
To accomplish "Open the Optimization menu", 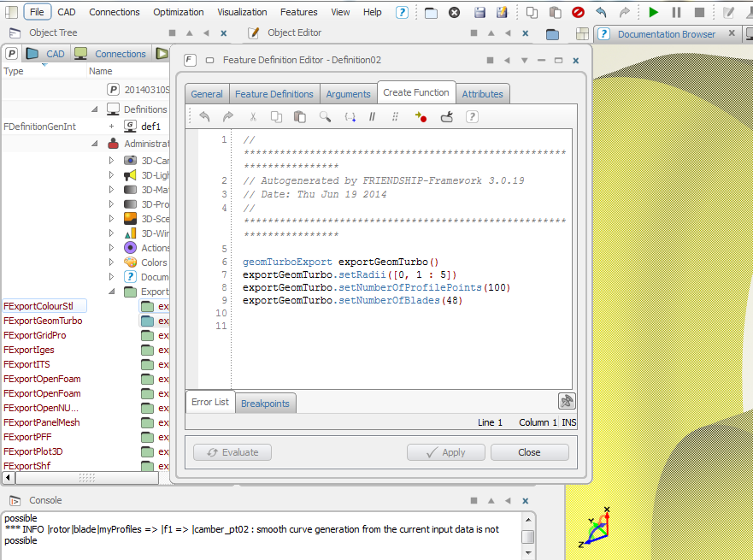I will click(x=178, y=12).
